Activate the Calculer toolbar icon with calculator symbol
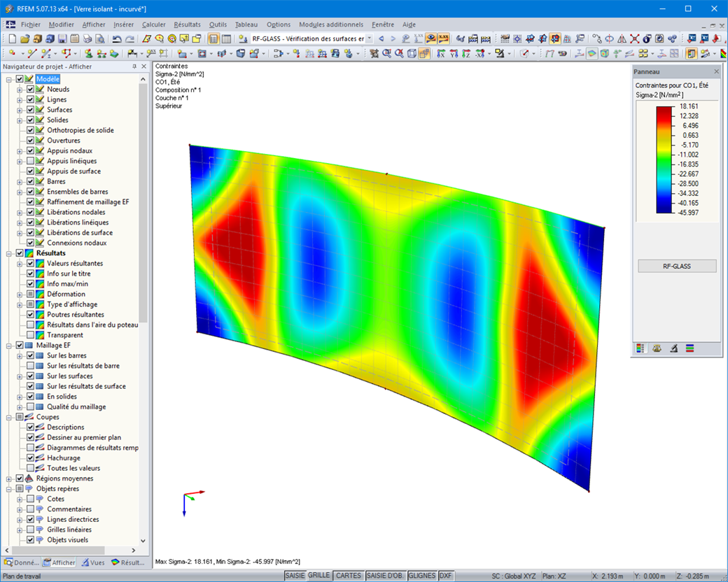Viewport: 728px width, 582px height. 472,38
